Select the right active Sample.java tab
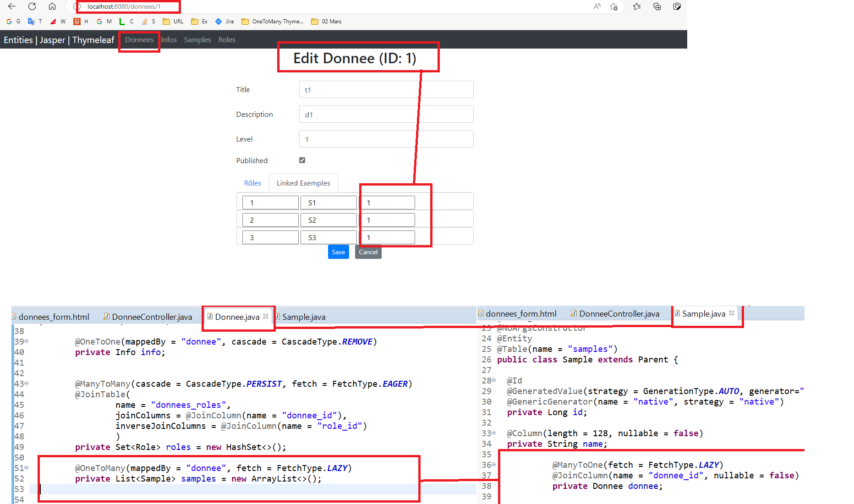Image resolution: width=854 pixels, height=504 pixels. tap(704, 313)
